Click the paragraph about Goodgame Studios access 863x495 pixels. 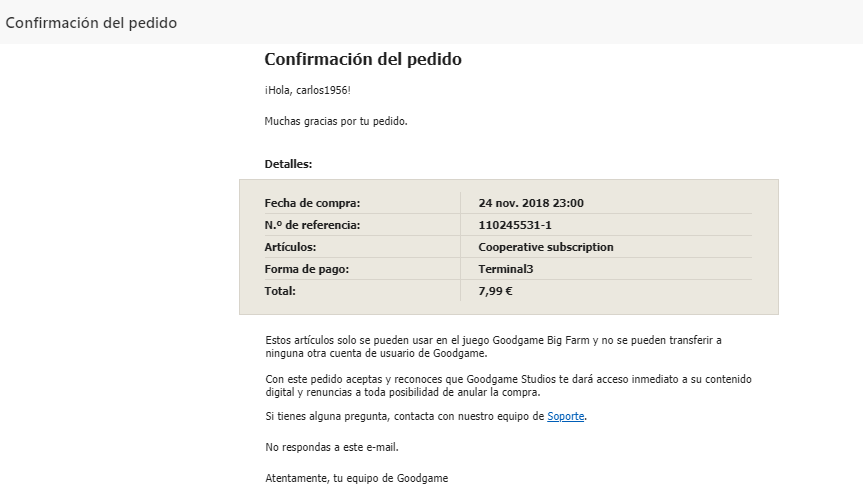pos(509,386)
